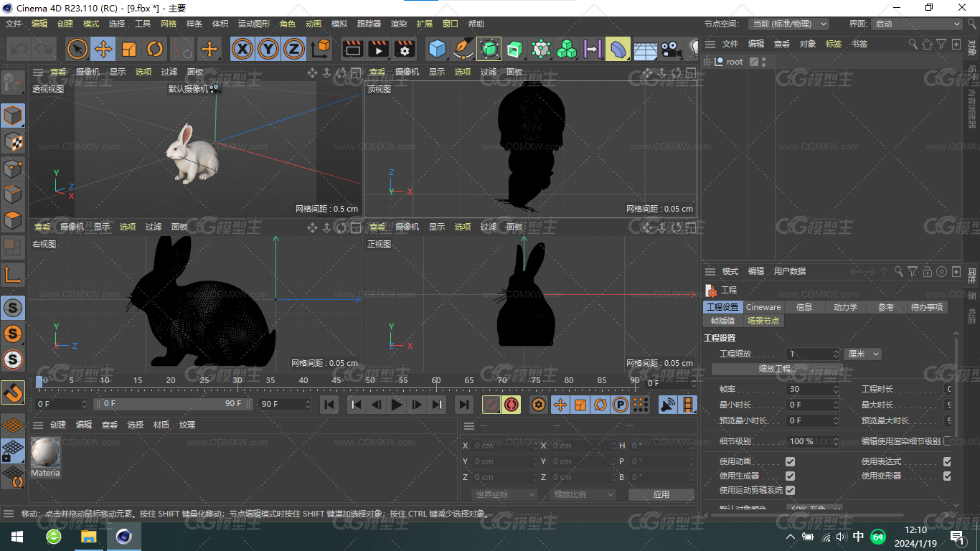Open the Extrude generator icon

514,49
